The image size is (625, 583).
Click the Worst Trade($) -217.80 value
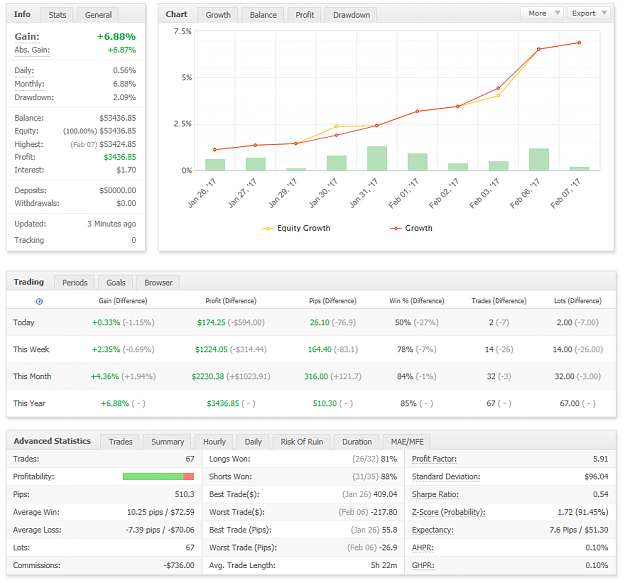coord(383,512)
